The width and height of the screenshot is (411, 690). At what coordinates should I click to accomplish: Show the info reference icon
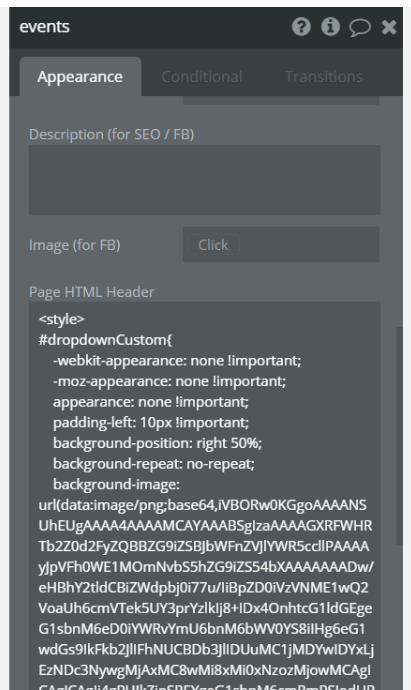330,27
